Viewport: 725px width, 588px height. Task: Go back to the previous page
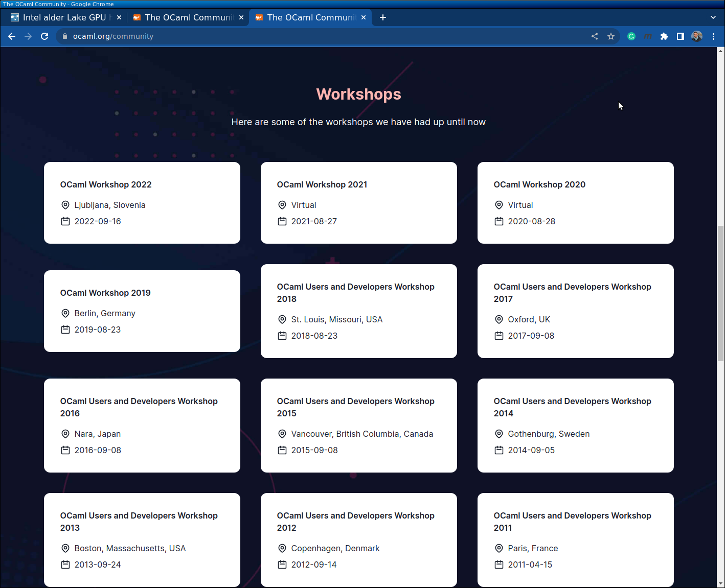click(12, 36)
